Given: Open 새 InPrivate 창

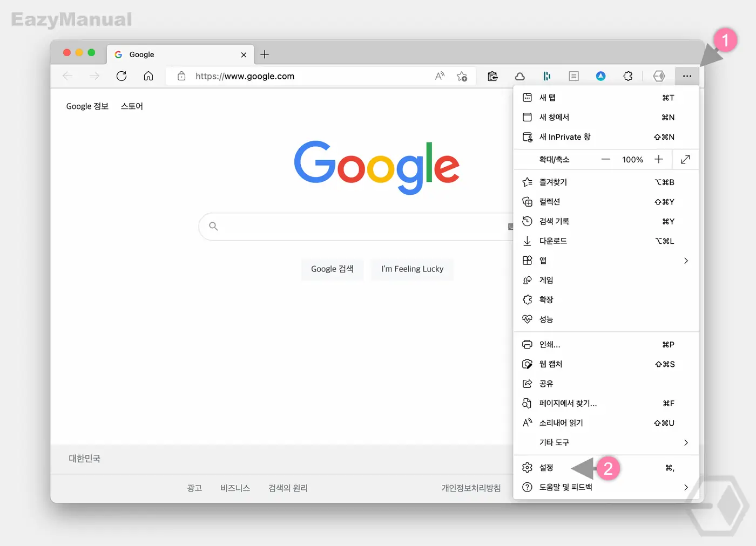Looking at the screenshot, I should [x=606, y=137].
